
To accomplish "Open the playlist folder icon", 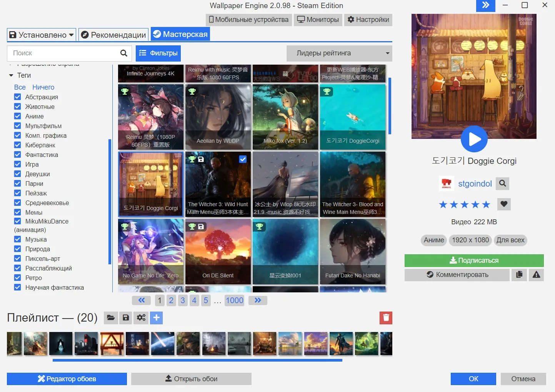I will [x=111, y=318].
